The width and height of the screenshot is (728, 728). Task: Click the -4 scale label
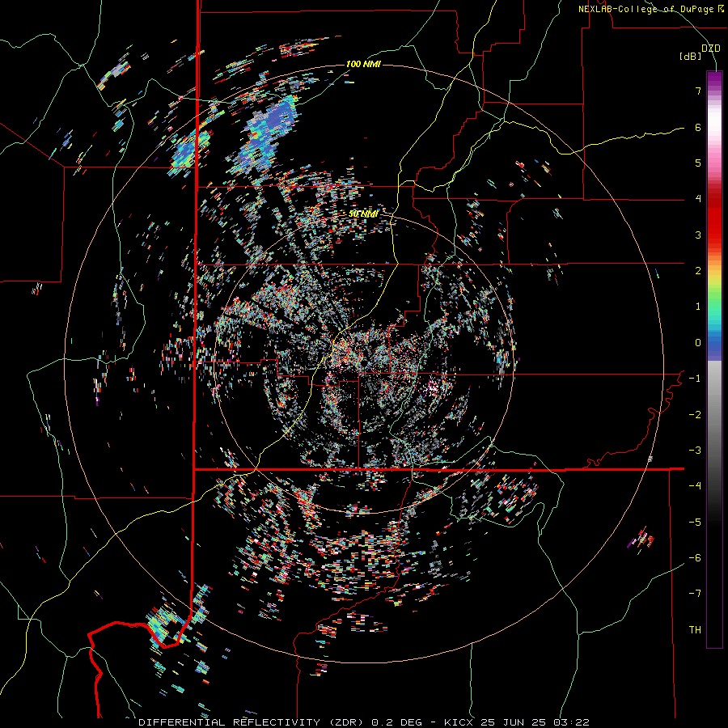tap(695, 486)
